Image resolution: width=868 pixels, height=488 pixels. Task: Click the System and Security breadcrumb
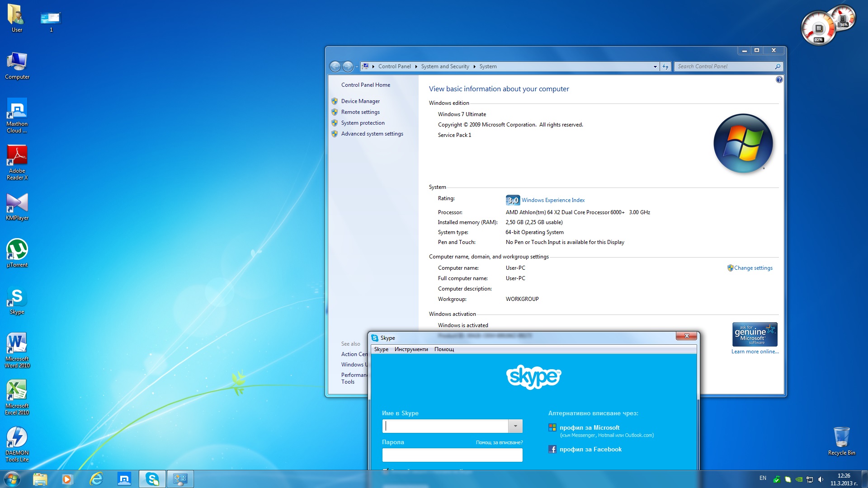[x=445, y=66]
